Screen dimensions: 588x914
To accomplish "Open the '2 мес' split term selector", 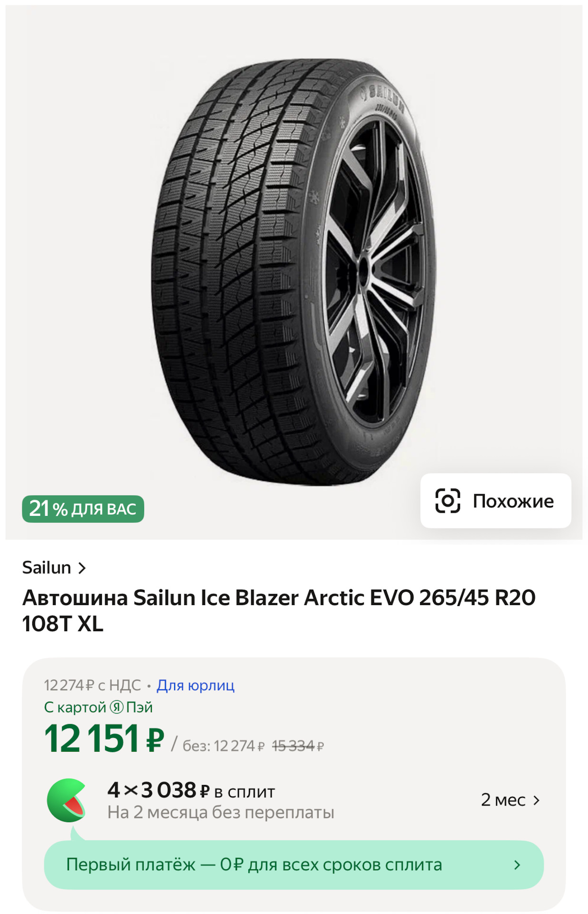I will [x=503, y=800].
